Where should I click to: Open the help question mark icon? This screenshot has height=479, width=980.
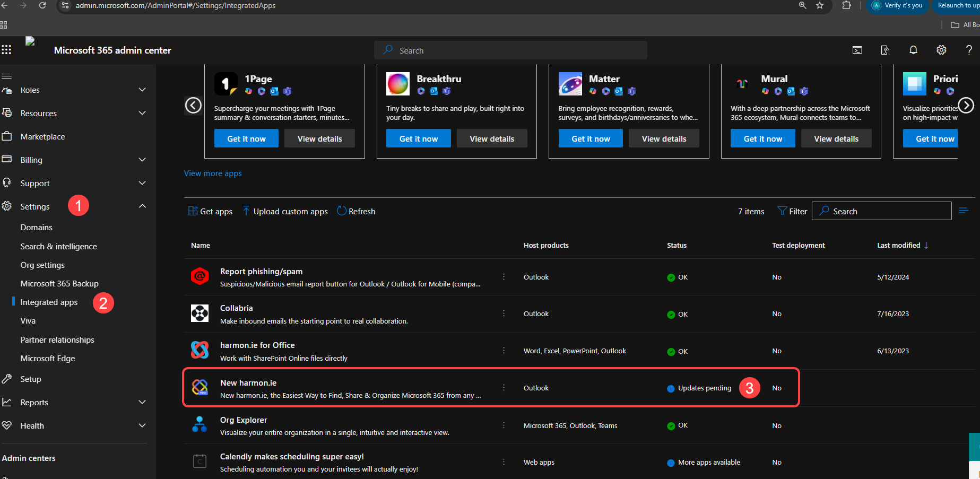969,50
